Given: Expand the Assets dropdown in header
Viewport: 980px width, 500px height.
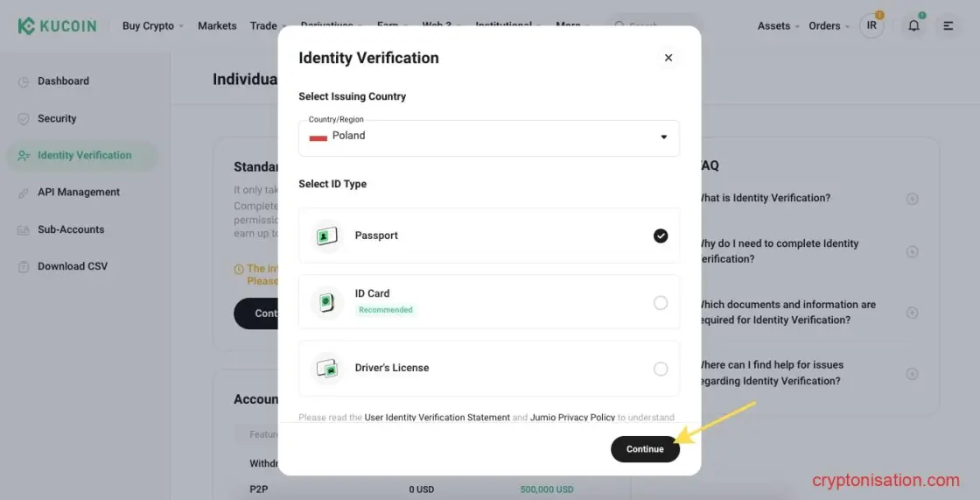Looking at the screenshot, I should pos(778,25).
